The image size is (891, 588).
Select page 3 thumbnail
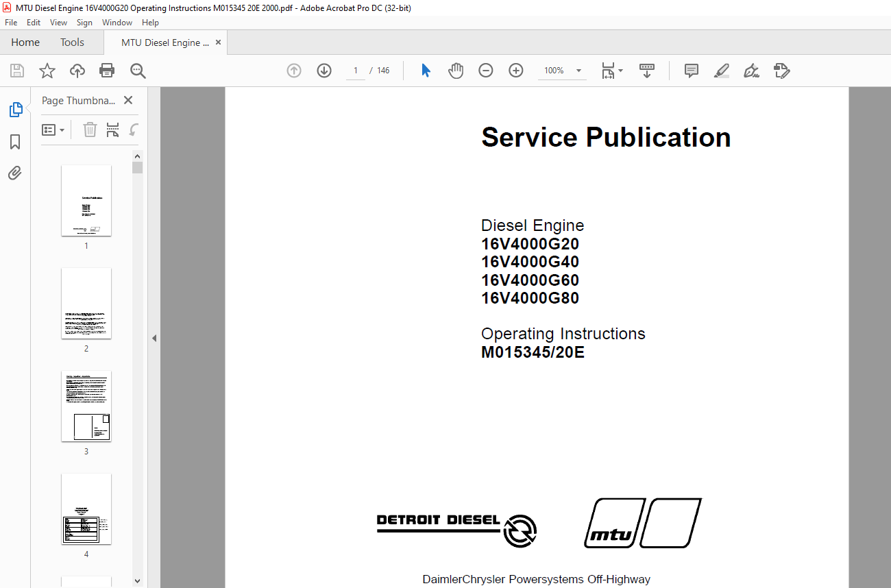pyautogui.click(x=86, y=406)
